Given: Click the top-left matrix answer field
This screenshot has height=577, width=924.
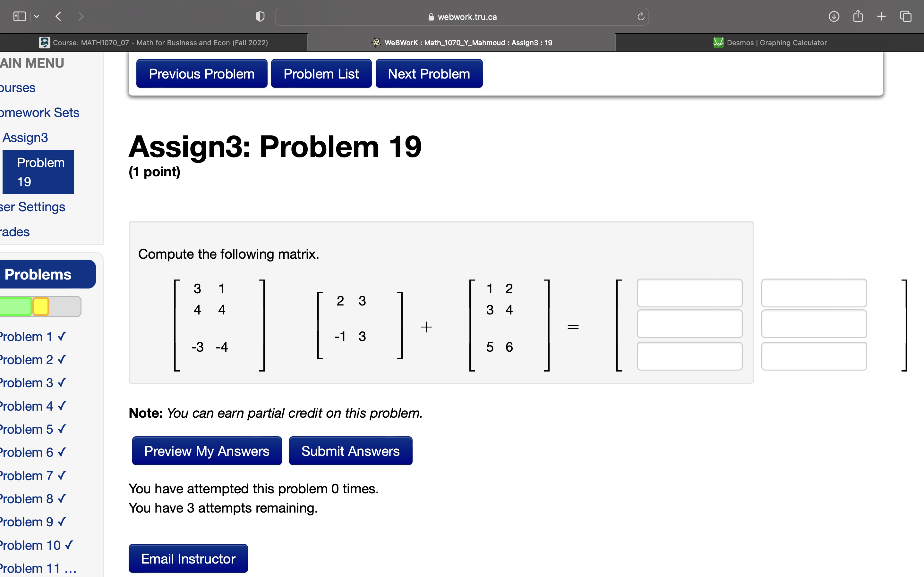Looking at the screenshot, I should pyautogui.click(x=689, y=292).
